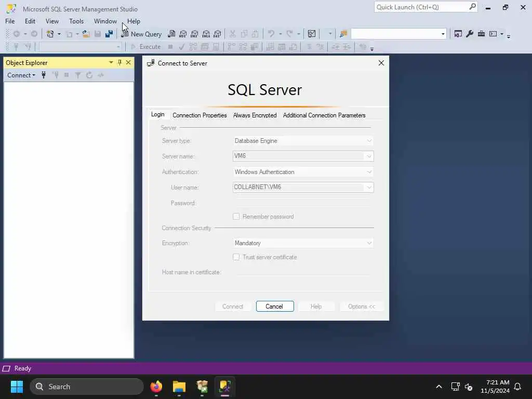Open the View menu
The image size is (532, 399).
tap(52, 21)
